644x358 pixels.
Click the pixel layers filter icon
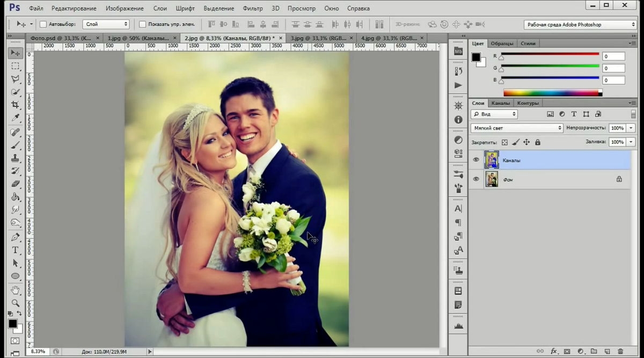point(550,114)
